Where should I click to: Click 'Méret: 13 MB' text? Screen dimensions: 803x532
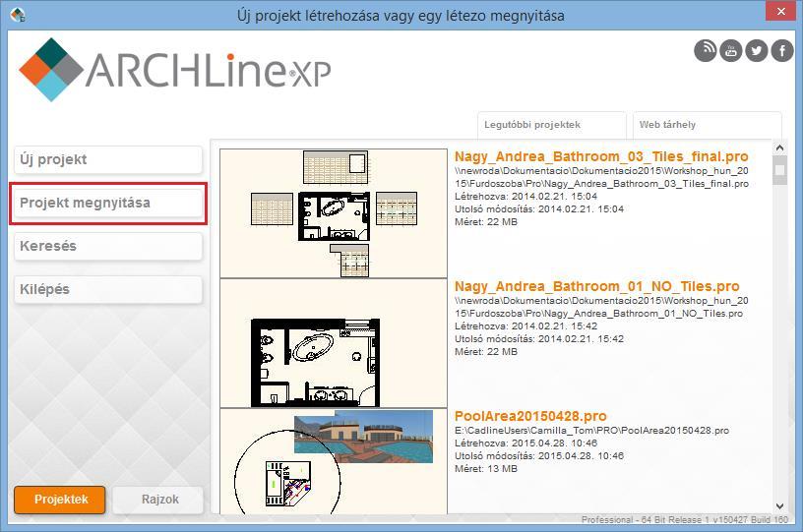tap(486, 469)
